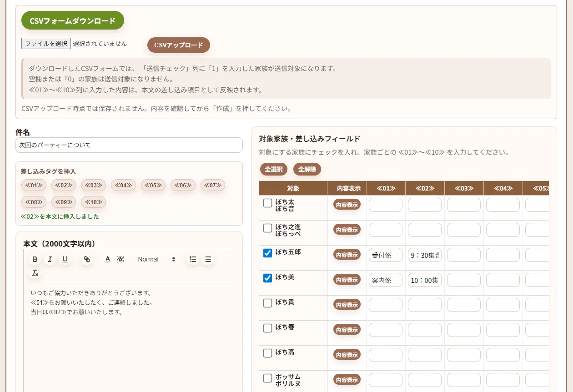Screen dimensions: 573x392
Task: Check the ぽち太 ぽち音 family checkbox
Action: pyautogui.click(x=268, y=203)
